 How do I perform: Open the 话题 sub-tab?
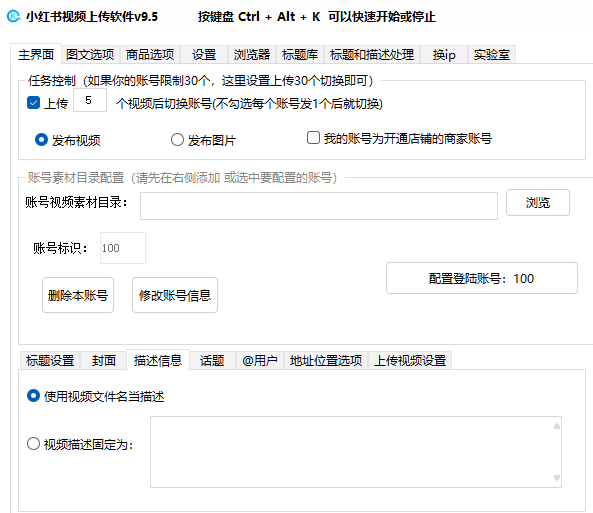click(212, 361)
